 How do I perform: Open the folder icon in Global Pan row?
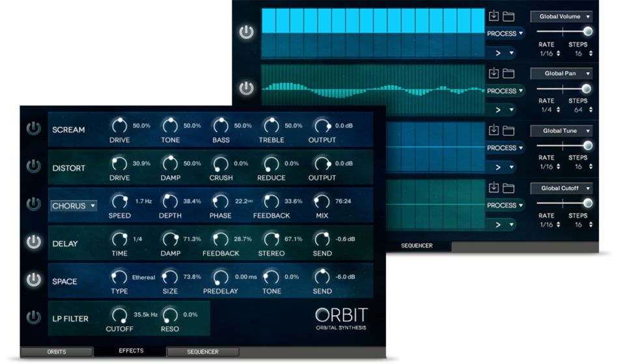pyautogui.click(x=508, y=74)
